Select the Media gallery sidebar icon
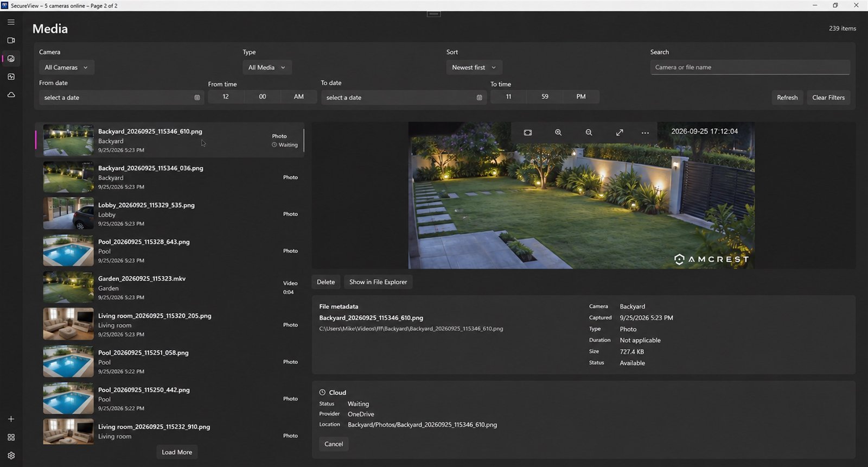 tap(11, 59)
